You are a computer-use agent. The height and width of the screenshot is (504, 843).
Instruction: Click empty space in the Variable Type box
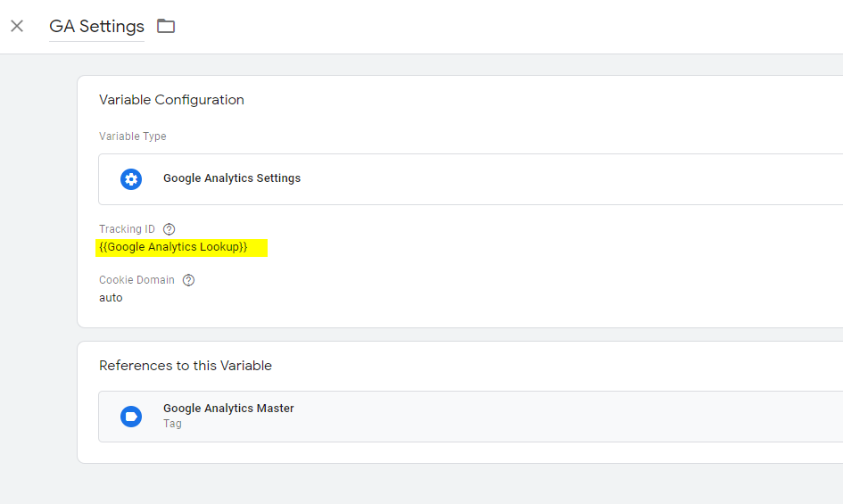coord(538,179)
